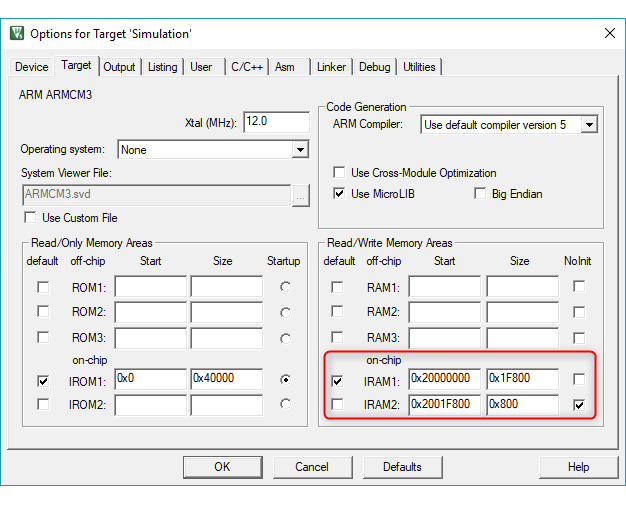The image size is (626, 505).
Task: Enable Use Custom File checkbox
Action: point(29,218)
